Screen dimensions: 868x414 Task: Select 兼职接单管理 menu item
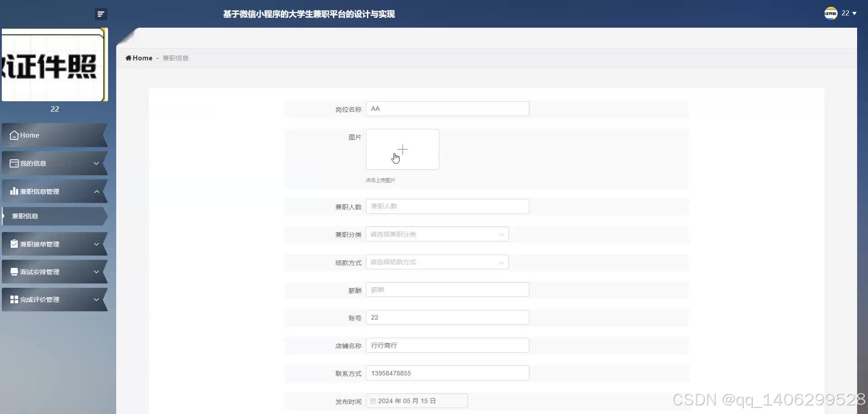point(54,244)
